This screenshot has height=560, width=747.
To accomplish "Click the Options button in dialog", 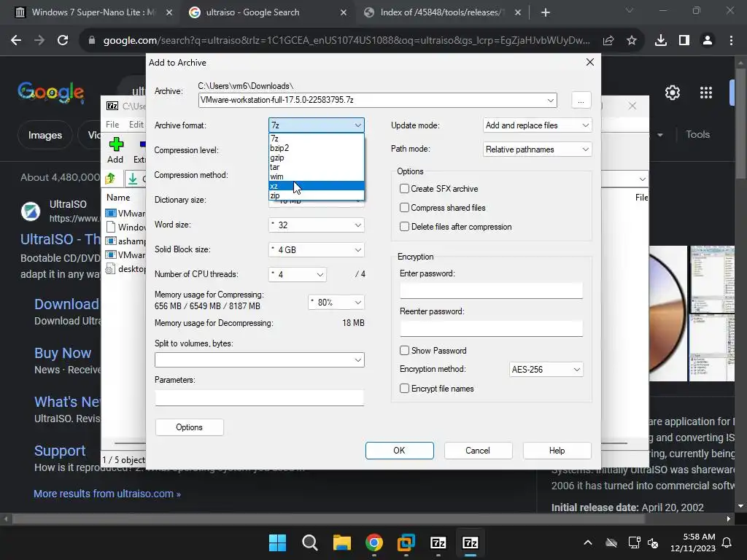I will tap(189, 427).
